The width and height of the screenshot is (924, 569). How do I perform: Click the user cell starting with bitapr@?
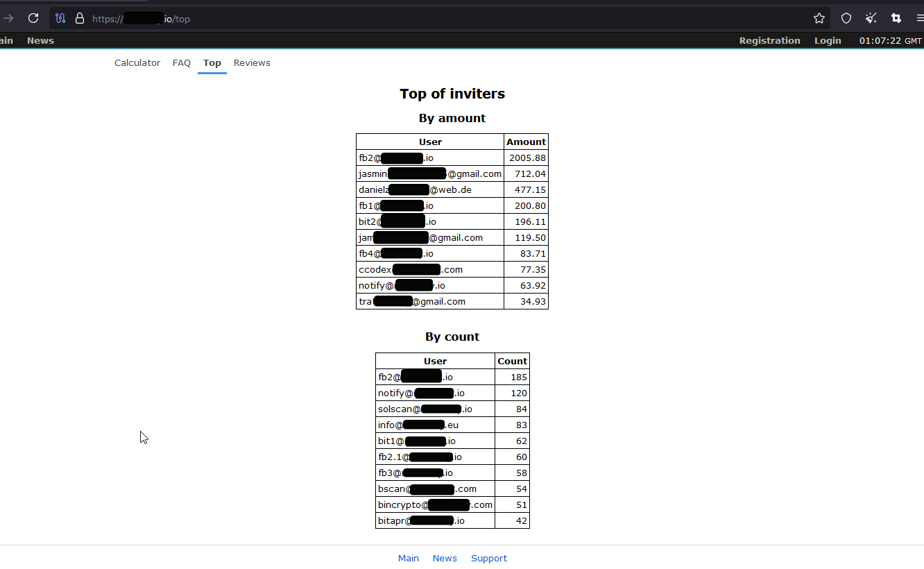(x=436, y=520)
